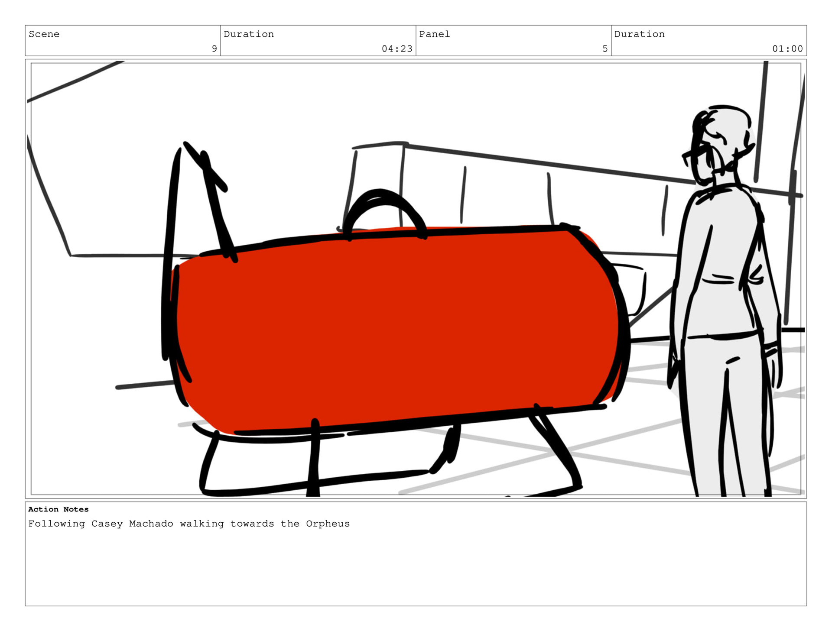The height and width of the screenshot is (644, 832).
Task: Click the scene duration value 04:23
Action: pos(396,49)
